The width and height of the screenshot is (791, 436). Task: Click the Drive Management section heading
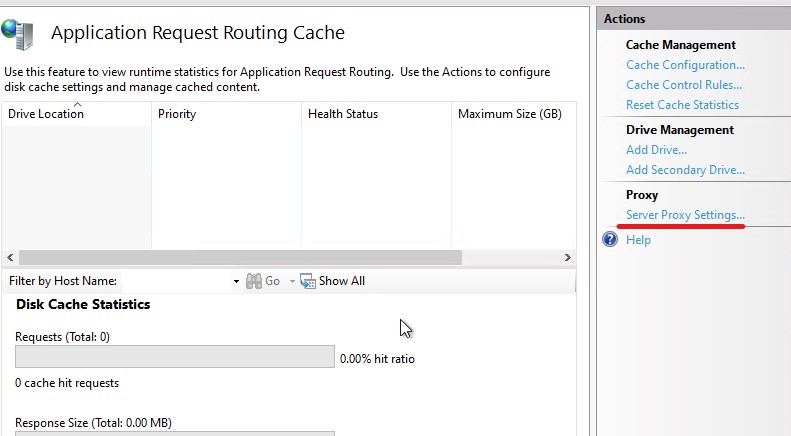(680, 130)
